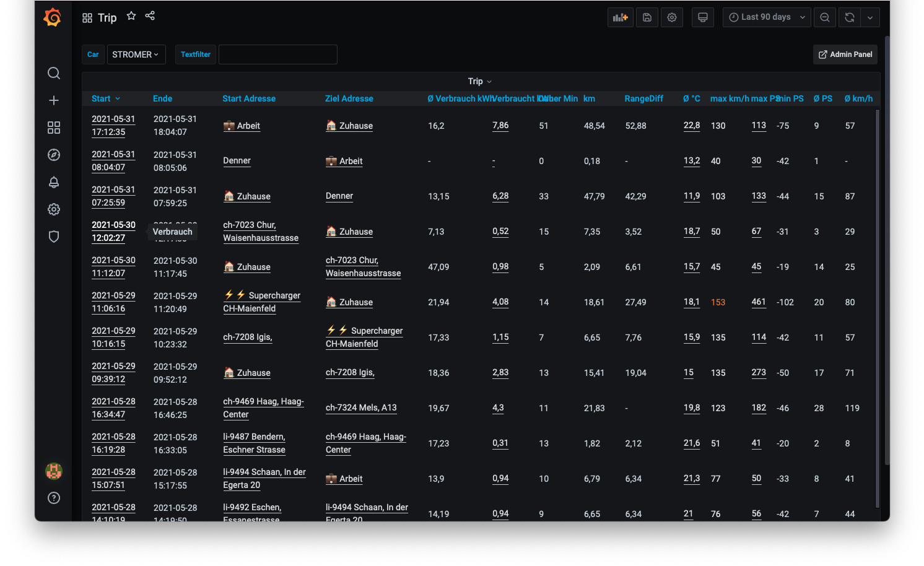The width and height of the screenshot is (924, 566).
Task: Open the Server Admin shield icon
Action: click(54, 237)
